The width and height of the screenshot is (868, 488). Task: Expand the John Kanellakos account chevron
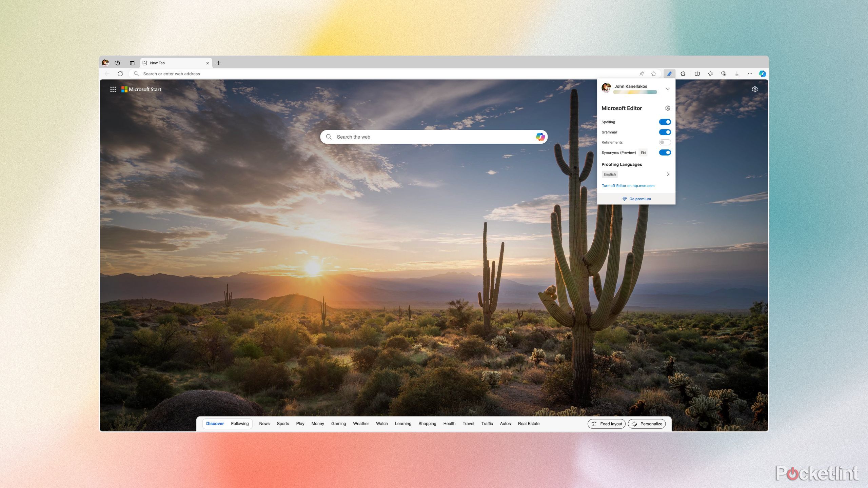tap(668, 89)
